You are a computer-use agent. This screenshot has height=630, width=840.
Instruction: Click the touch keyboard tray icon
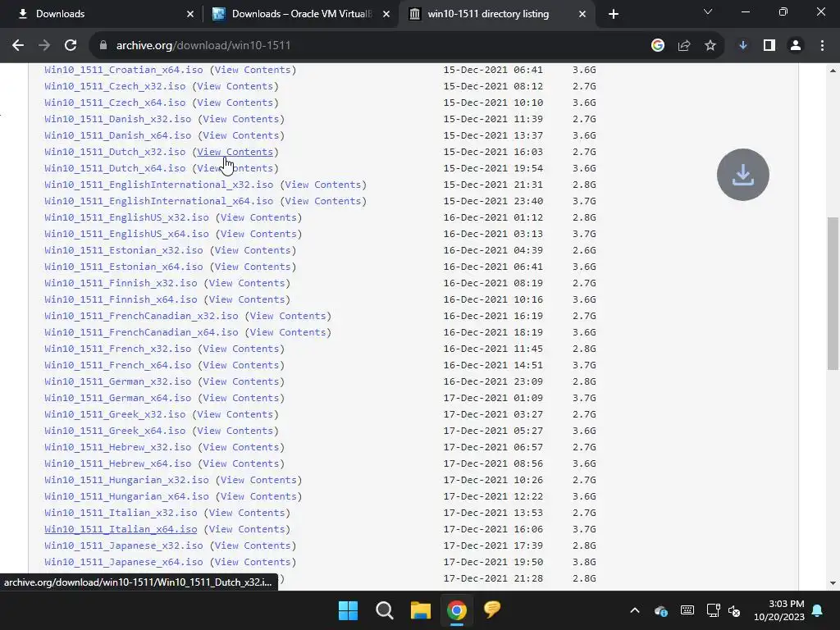[687, 610]
